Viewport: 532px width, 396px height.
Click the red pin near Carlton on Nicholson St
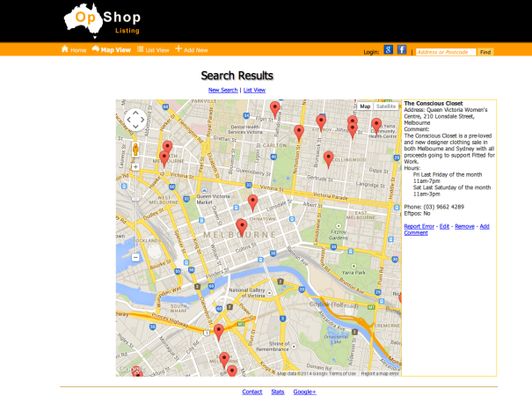pyautogui.click(x=299, y=133)
